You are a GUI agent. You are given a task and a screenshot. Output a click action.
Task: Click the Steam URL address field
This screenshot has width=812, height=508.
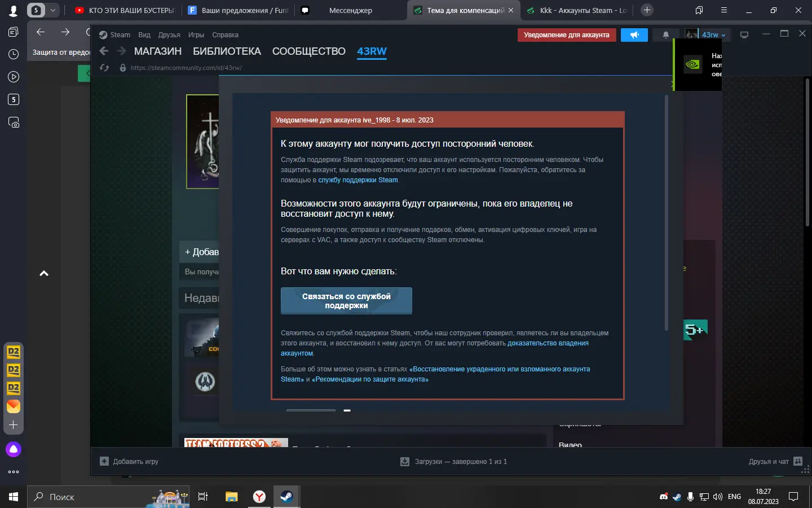pyautogui.click(x=186, y=68)
